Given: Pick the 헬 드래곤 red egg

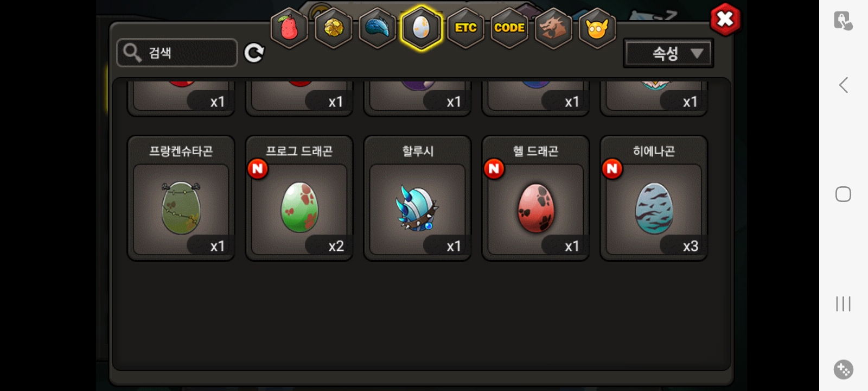Looking at the screenshot, I should 535,198.
